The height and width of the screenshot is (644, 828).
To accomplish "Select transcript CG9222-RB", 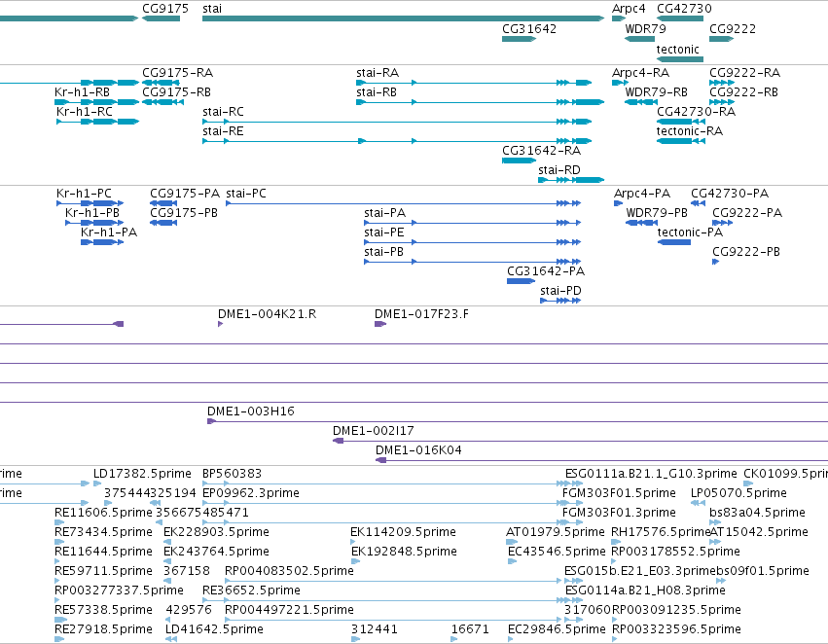I will pos(722,102).
